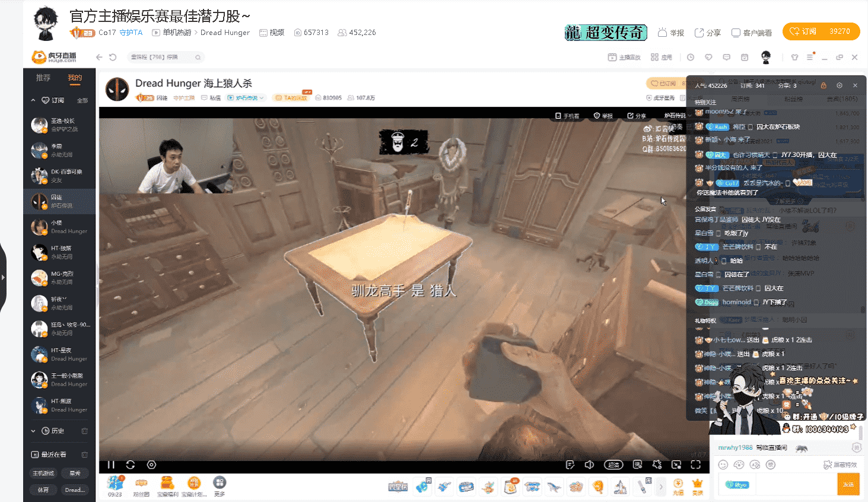
Task: Open watch history clock icon in top bar
Action: point(691,57)
